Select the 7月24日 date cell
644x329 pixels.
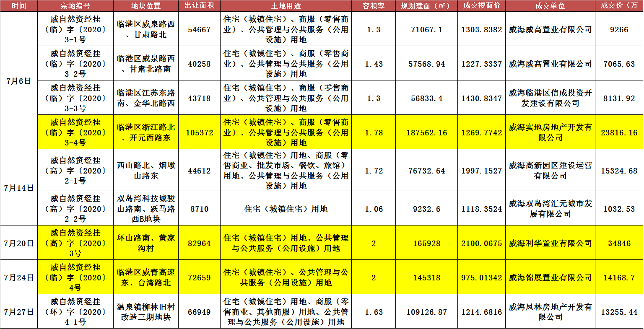19,277
